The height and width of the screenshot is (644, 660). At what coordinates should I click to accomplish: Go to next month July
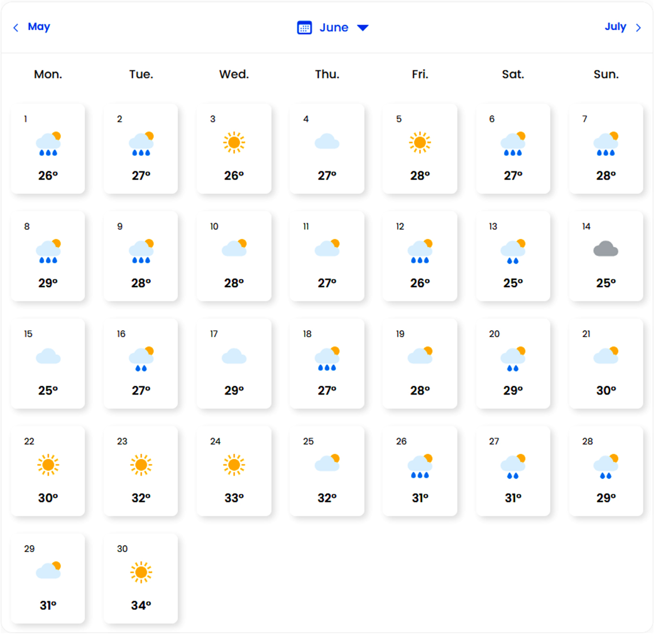tap(615, 27)
